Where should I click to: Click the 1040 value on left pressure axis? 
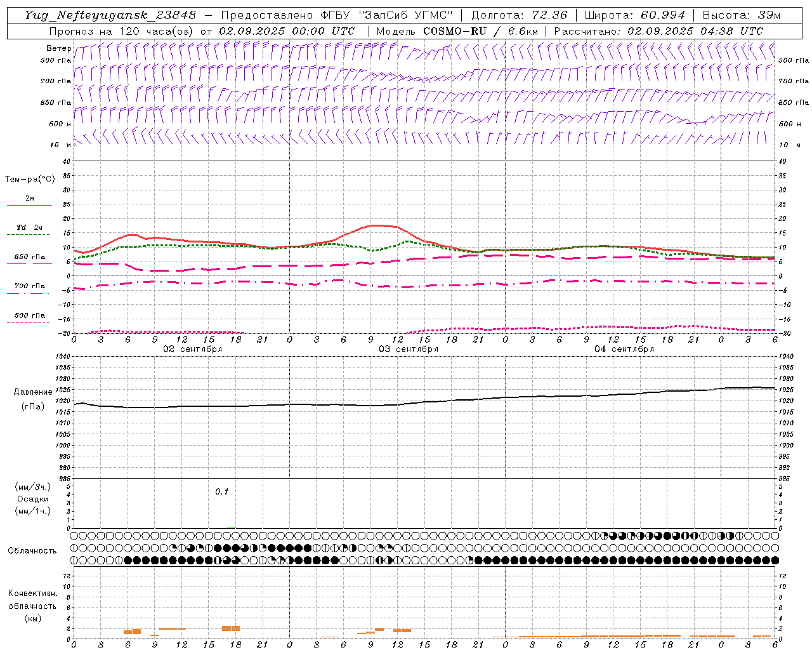pyautogui.click(x=62, y=356)
